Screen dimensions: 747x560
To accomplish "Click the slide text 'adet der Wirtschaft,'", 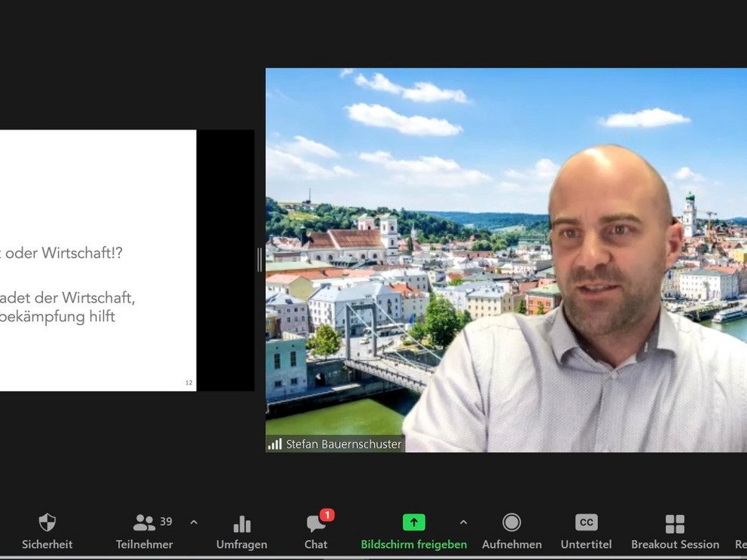I will [x=67, y=297].
